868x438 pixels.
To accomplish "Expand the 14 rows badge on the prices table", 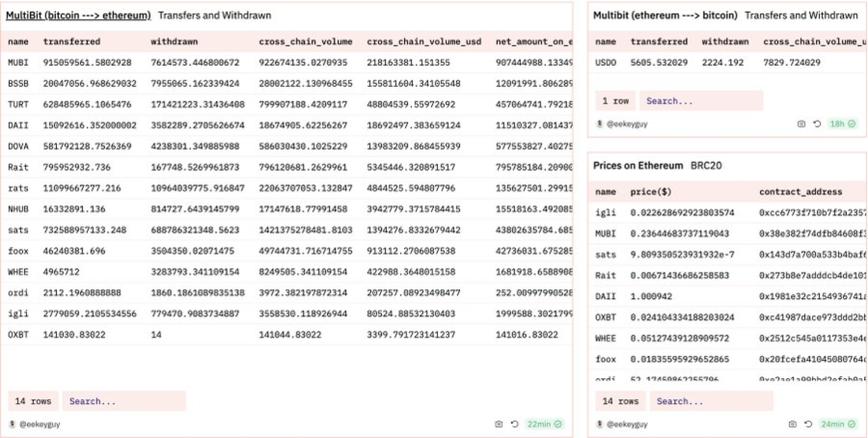I will click(621, 401).
